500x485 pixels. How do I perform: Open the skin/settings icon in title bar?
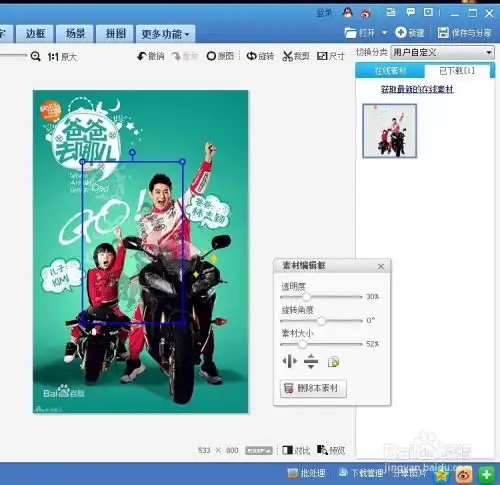390,13
